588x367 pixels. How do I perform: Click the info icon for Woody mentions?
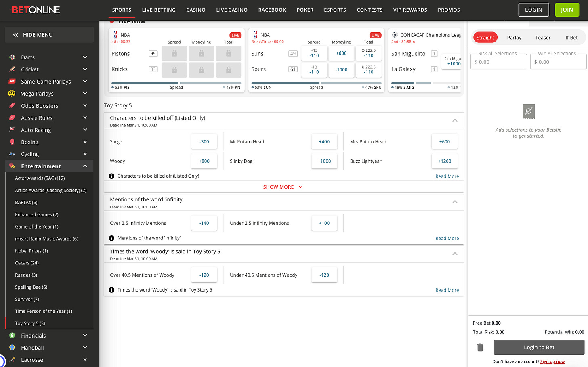point(111,290)
